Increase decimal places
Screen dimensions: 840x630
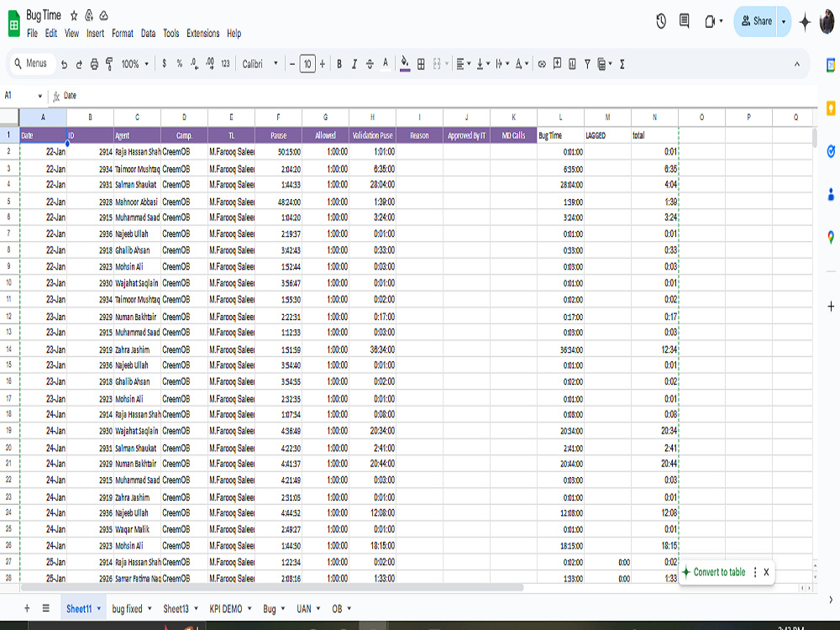tap(210, 64)
